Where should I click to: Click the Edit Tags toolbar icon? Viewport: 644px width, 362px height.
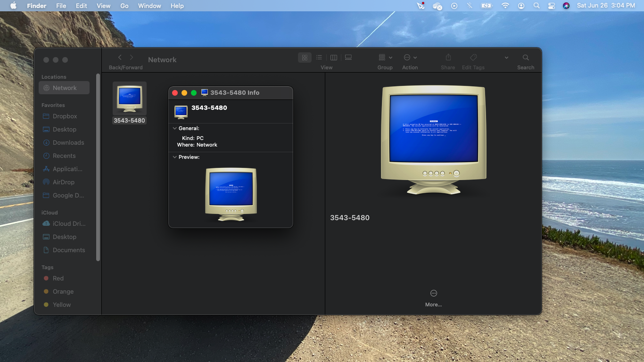click(x=473, y=58)
